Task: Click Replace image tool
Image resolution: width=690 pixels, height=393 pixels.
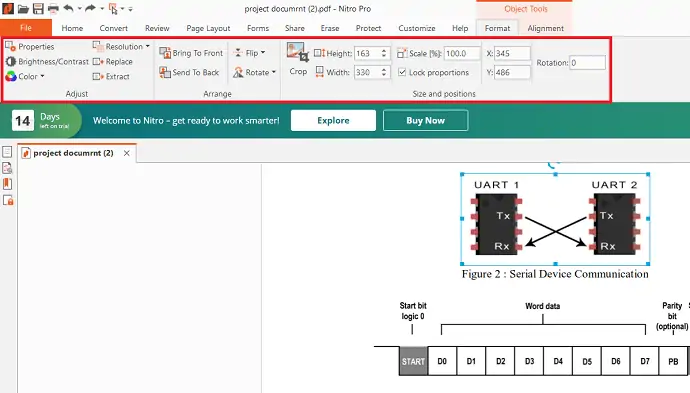Action: (113, 62)
